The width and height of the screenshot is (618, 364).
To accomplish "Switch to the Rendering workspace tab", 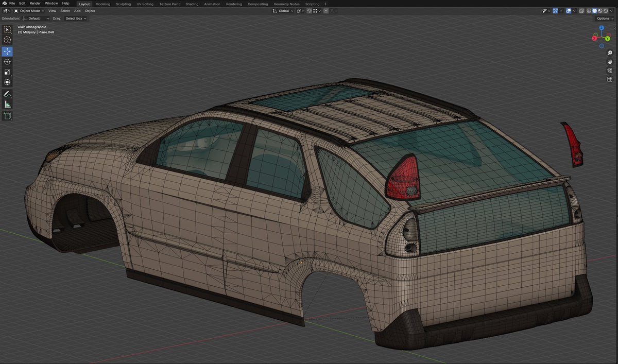I will [234, 4].
